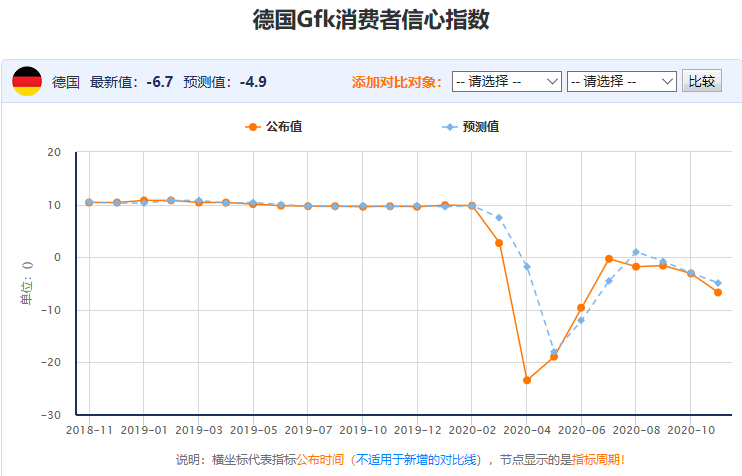Click the German flag icon
The height and width of the screenshot is (476, 742).
[x=27, y=81]
